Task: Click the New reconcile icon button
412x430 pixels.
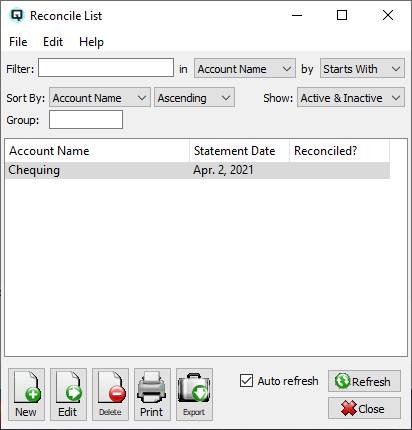Action: 26,394
